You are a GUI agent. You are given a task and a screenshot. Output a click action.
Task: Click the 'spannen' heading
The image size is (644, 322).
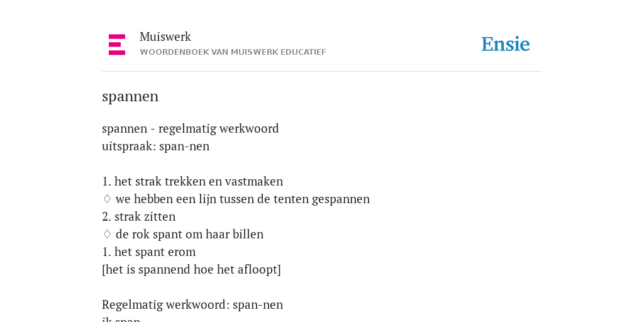point(130,96)
